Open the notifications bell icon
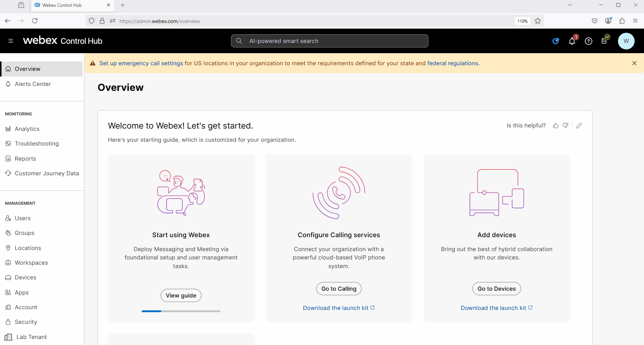The image size is (644, 345). 572,41
